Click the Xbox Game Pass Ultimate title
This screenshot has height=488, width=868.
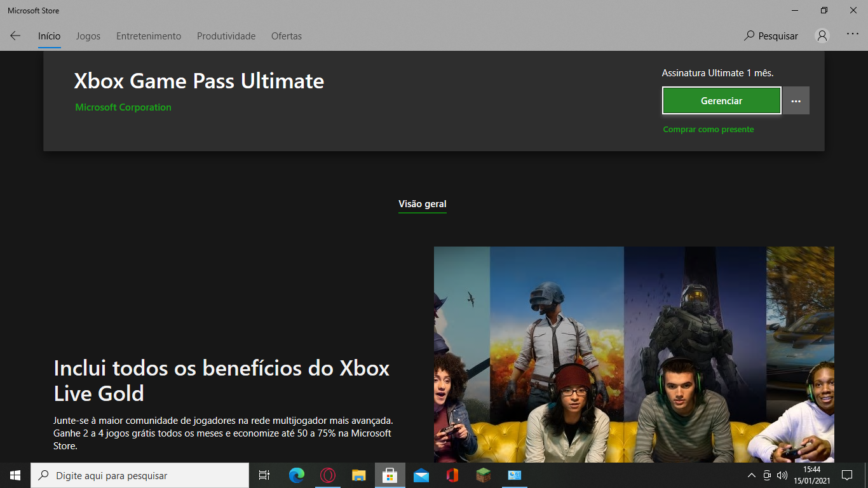pos(199,81)
